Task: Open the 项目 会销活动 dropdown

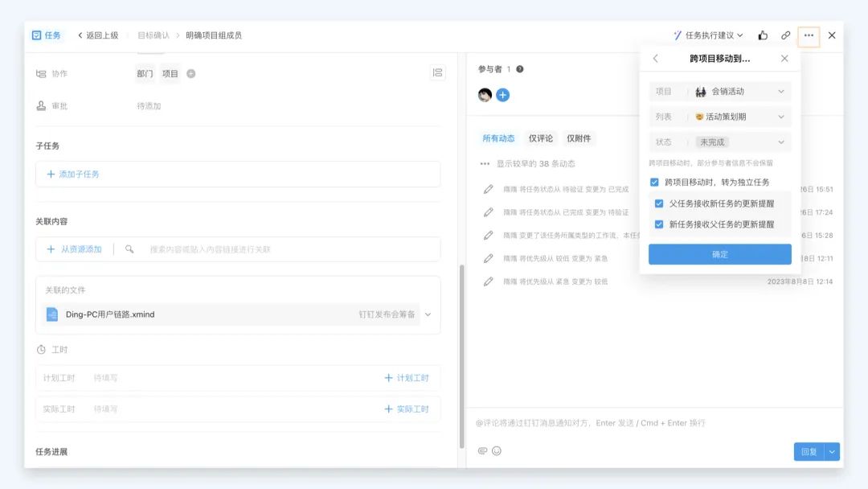Action: pos(719,92)
